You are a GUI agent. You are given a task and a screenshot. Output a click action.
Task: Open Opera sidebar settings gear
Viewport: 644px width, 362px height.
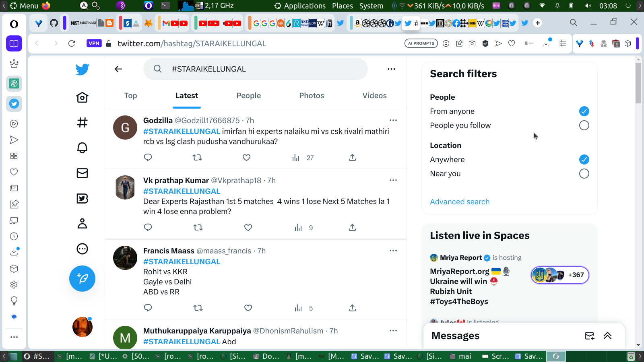tap(14, 285)
